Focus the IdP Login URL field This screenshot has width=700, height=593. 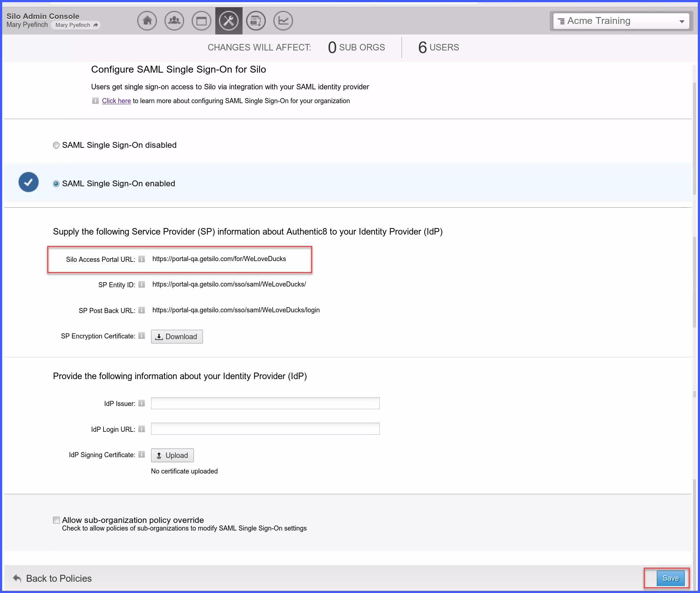click(x=265, y=429)
